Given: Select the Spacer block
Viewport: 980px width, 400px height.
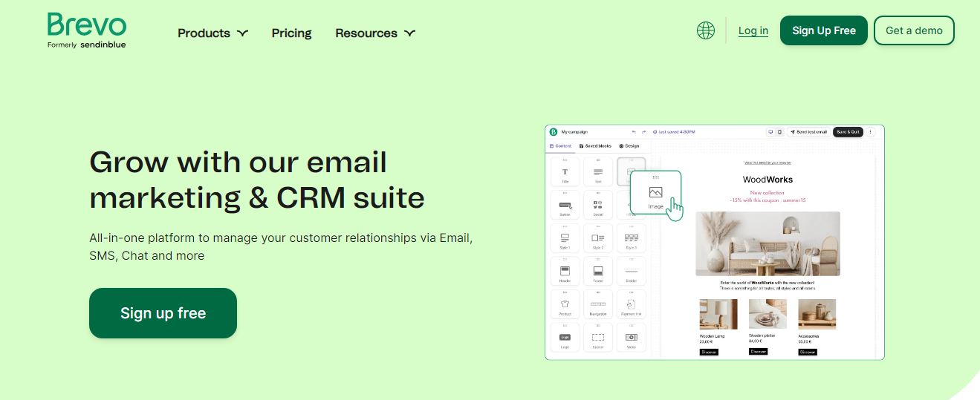Looking at the screenshot, I should 598,338.
